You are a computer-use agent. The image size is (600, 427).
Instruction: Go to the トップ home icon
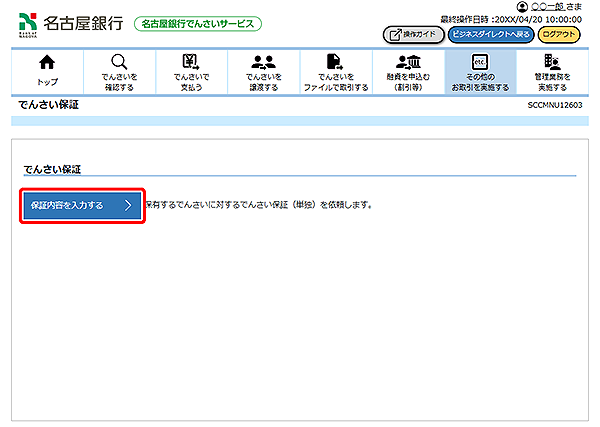click(47, 62)
